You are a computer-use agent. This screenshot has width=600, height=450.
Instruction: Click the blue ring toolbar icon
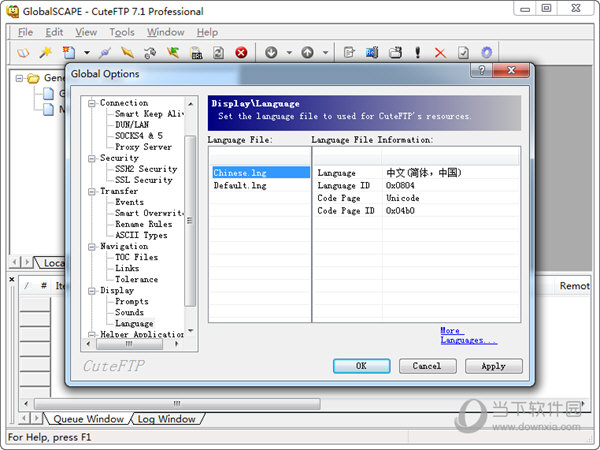coord(486,52)
